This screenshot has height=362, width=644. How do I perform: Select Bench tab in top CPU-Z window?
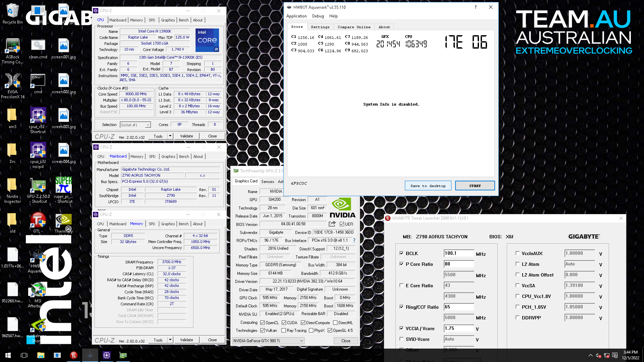pyautogui.click(x=183, y=20)
